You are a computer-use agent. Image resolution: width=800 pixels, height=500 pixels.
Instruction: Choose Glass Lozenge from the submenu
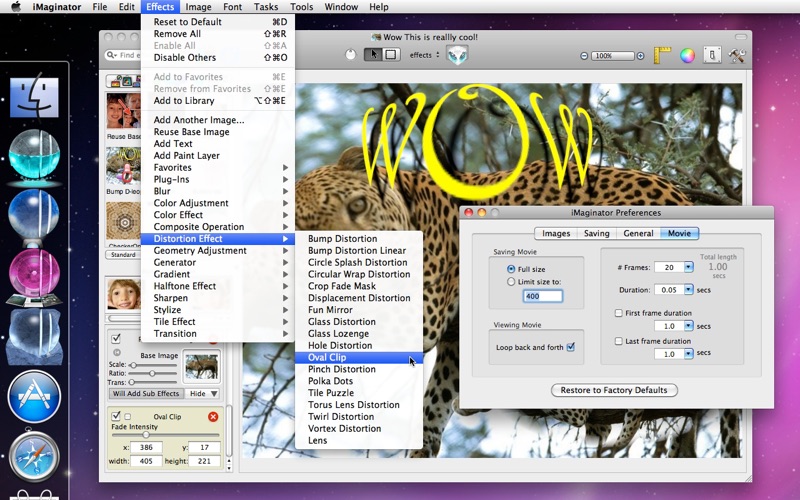(x=359, y=334)
